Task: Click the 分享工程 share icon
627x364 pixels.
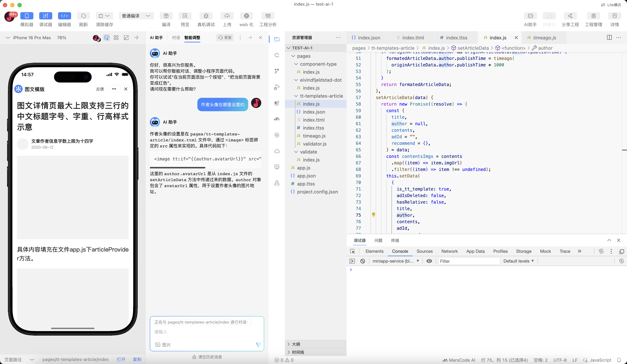Action: pyautogui.click(x=570, y=16)
